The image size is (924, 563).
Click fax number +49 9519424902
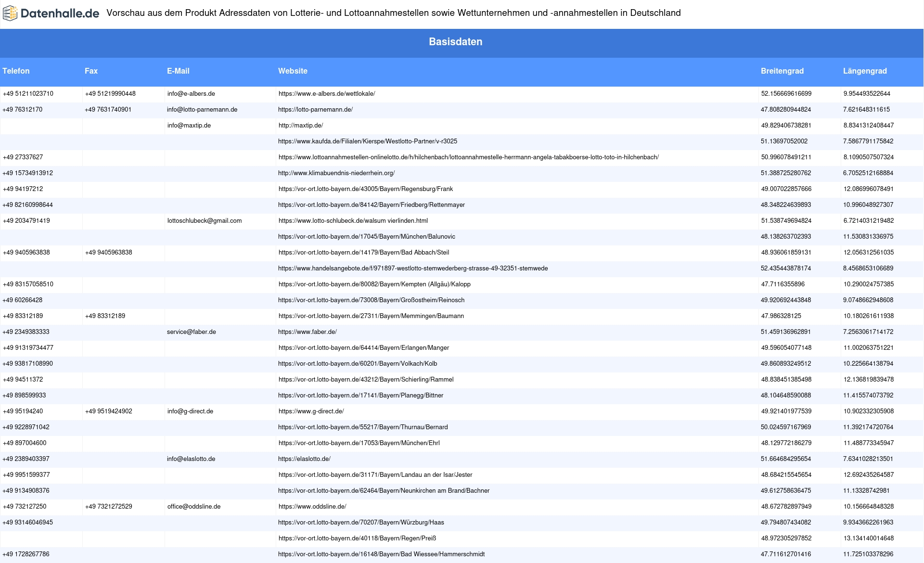[109, 411]
